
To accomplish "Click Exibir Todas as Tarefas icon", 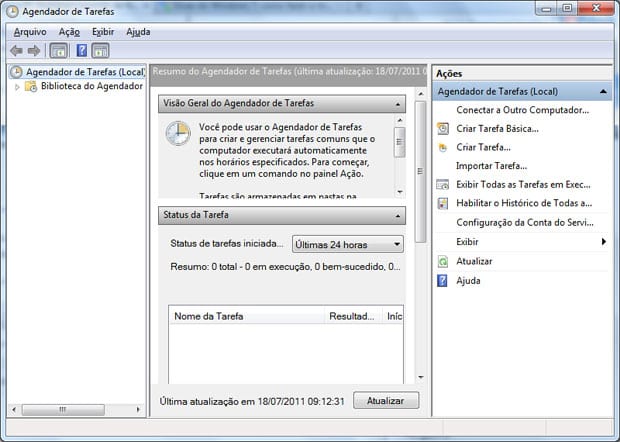I will point(443,185).
